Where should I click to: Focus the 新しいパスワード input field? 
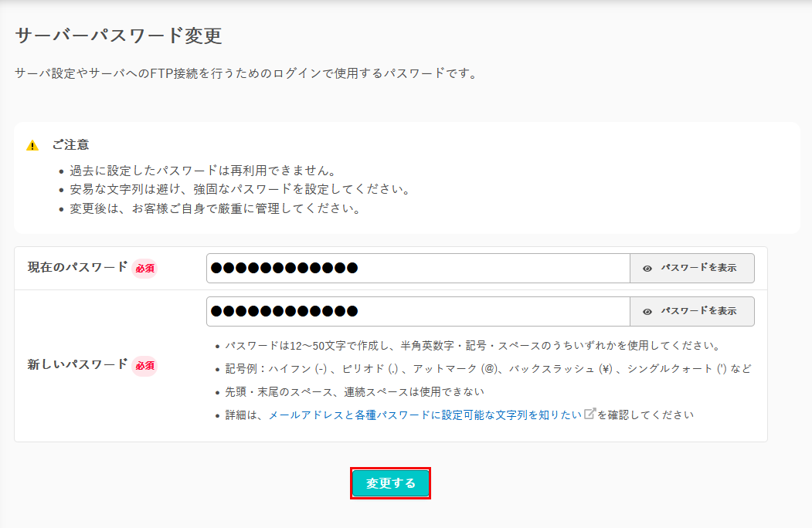pos(417,312)
